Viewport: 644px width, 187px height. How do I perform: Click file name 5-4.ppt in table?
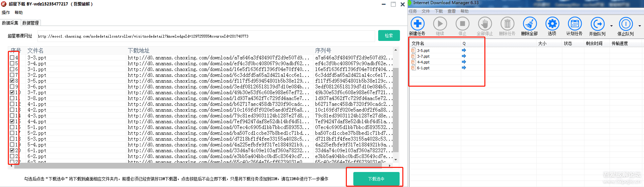click(37, 145)
